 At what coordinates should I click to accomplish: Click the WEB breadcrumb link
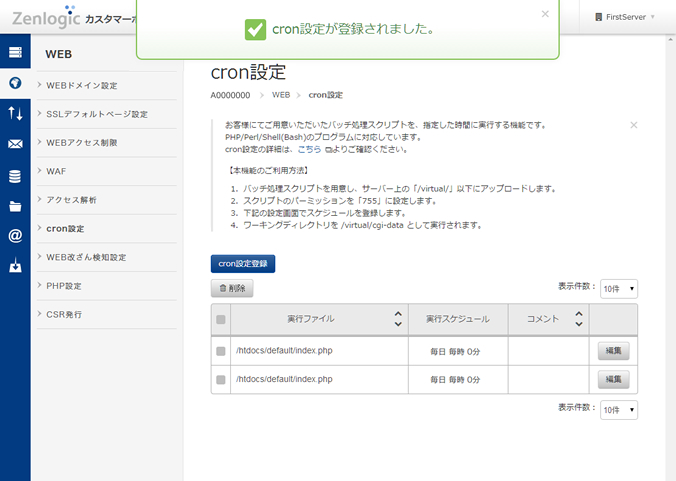tap(281, 95)
